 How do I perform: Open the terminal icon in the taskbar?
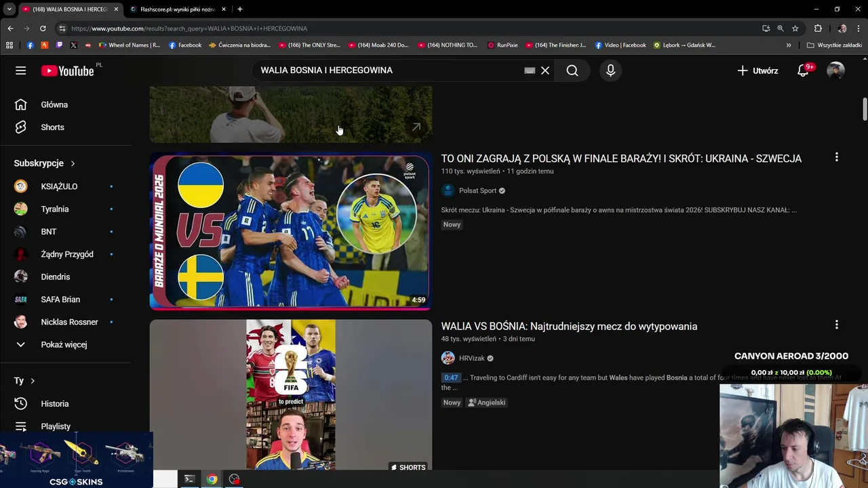pos(189,479)
